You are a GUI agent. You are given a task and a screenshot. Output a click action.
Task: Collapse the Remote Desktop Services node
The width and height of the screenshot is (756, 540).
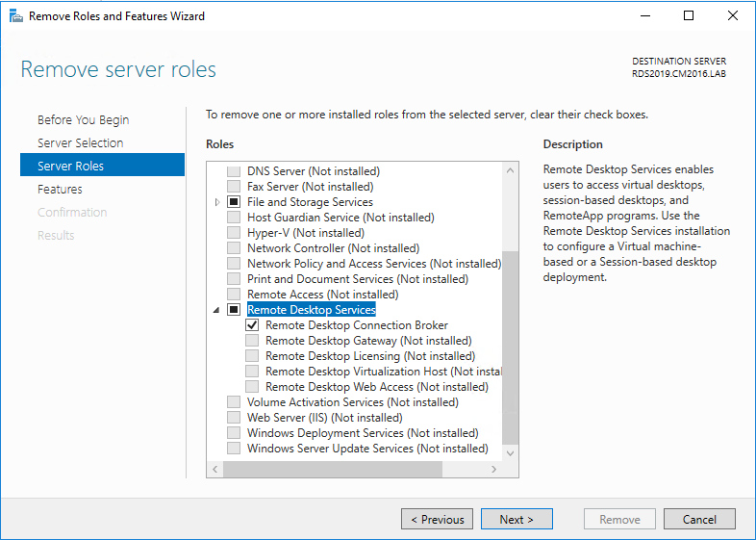point(216,310)
